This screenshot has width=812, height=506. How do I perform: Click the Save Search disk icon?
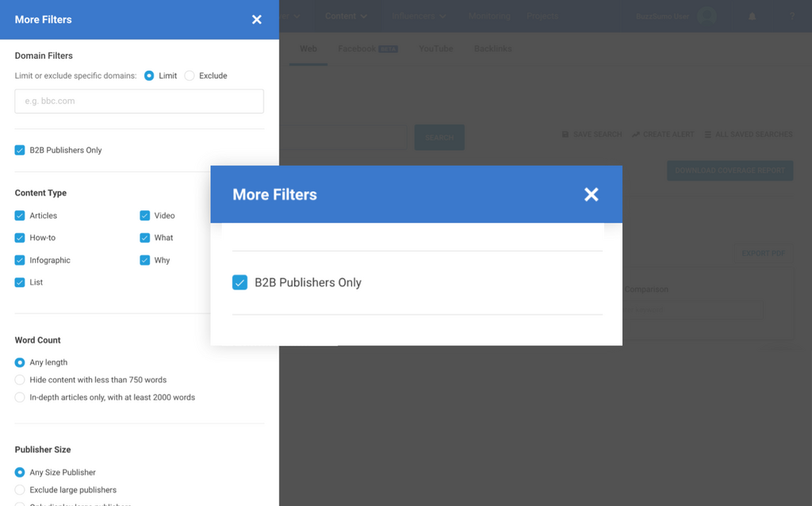click(565, 135)
